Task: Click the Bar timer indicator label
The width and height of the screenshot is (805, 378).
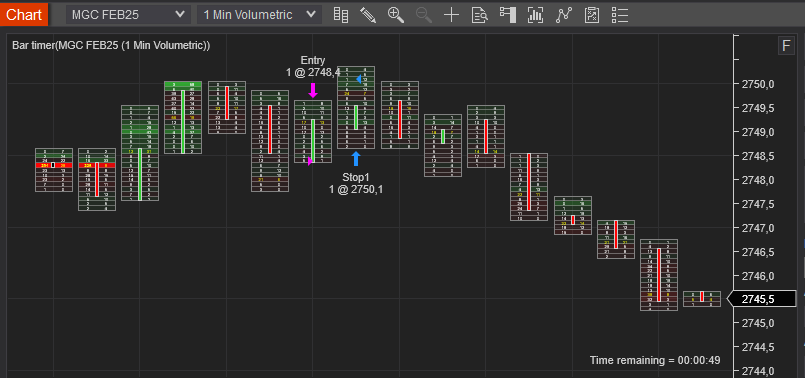Action: (x=111, y=46)
